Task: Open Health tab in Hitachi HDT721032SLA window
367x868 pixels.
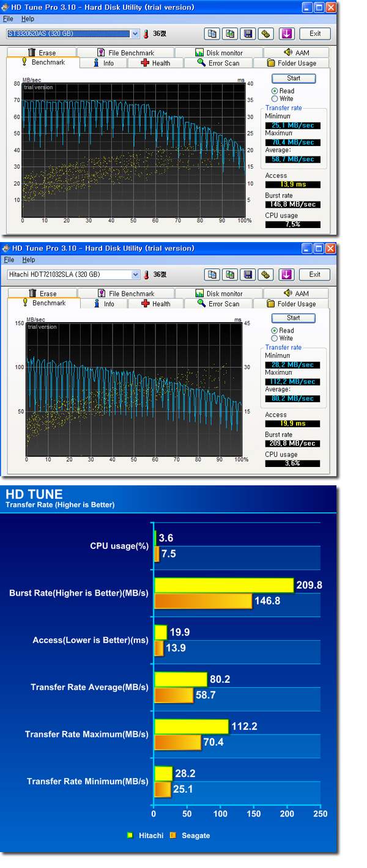Action: [x=155, y=304]
